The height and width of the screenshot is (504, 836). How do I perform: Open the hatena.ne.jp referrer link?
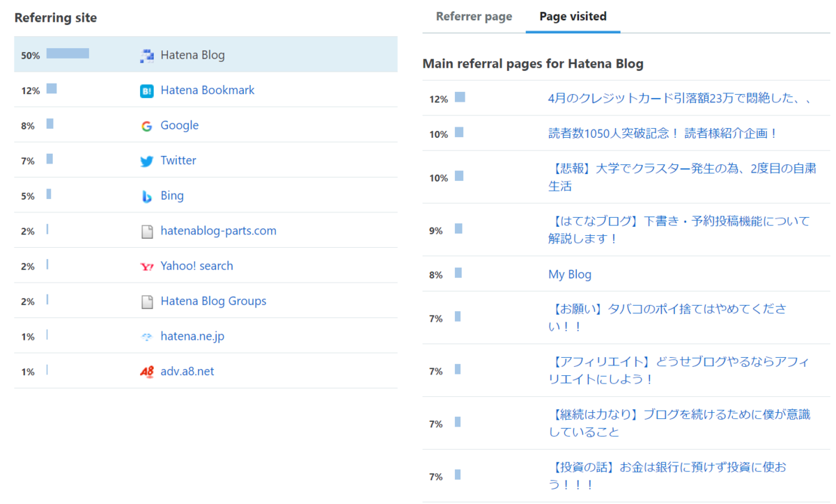pos(192,336)
